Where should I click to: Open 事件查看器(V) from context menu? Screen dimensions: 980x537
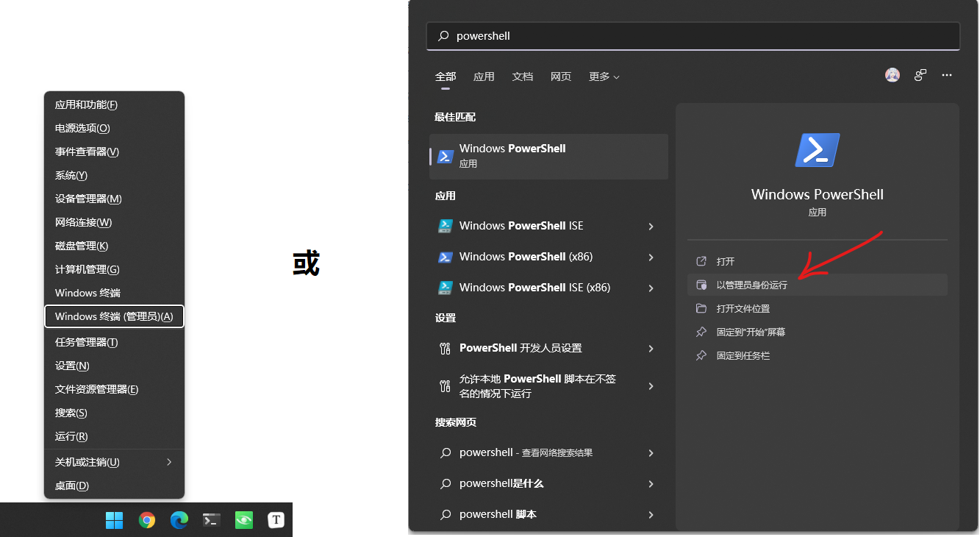(x=115, y=152)
